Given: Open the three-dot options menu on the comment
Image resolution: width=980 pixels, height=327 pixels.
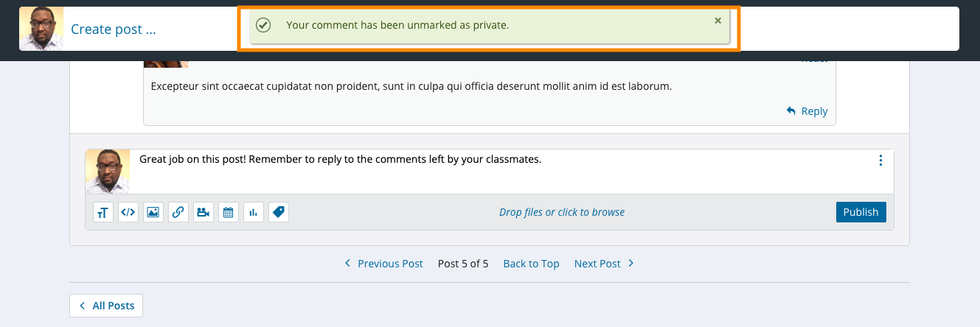Looking at the screenshot, I should (x=880, y=161).
